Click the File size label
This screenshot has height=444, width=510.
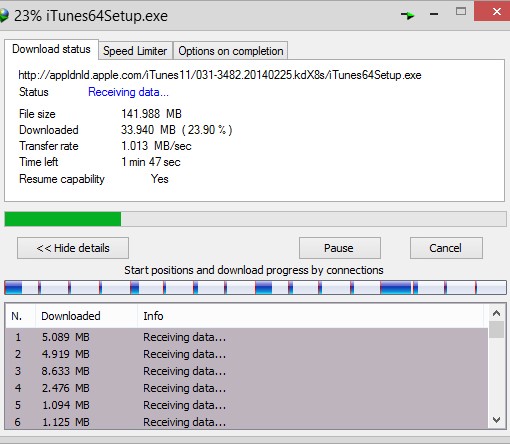37,114
